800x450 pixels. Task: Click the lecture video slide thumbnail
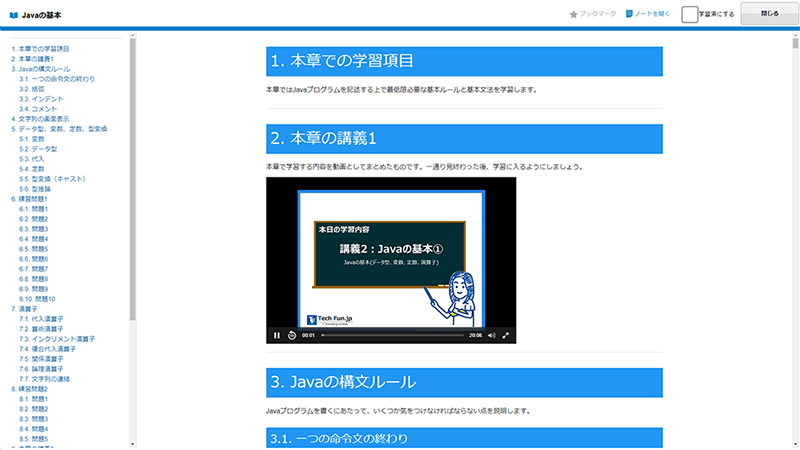tap(391, 258)
